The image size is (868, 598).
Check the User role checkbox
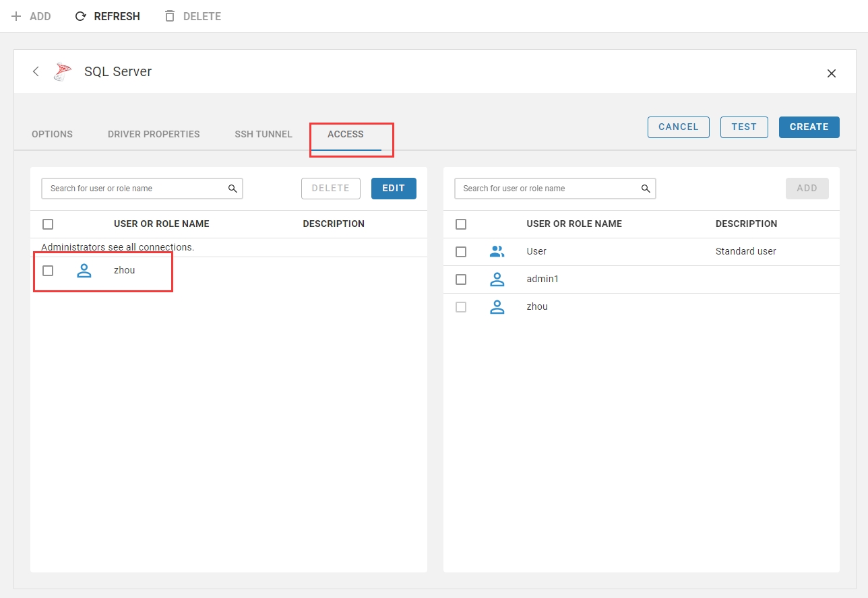point(461,251)
